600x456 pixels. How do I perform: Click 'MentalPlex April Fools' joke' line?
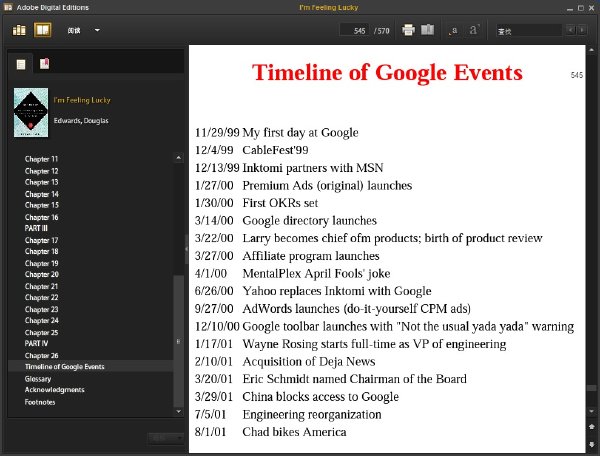(x=316, y=273)
